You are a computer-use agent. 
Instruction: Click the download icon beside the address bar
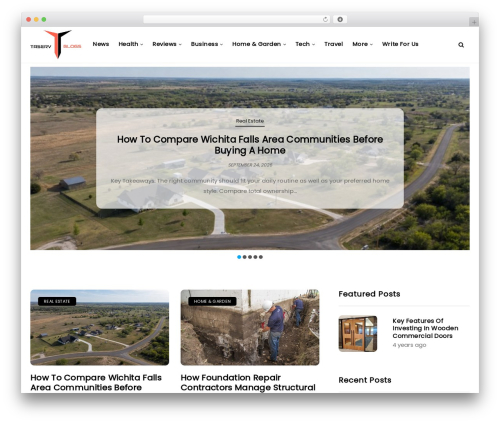(x=340, y=19)
